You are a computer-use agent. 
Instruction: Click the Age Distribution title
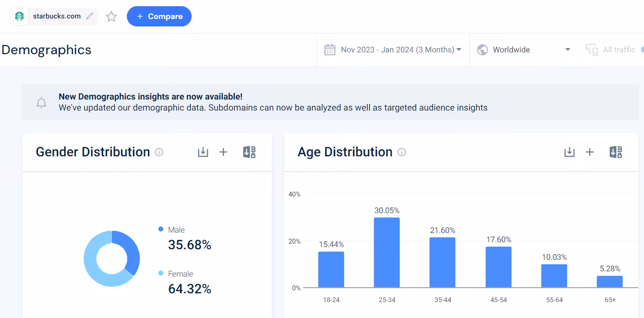pos(345,152)
